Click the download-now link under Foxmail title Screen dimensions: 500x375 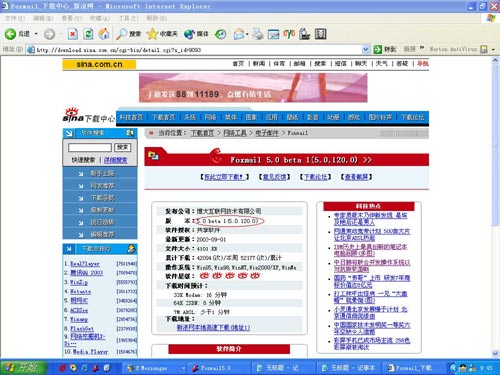pos(224,177)
